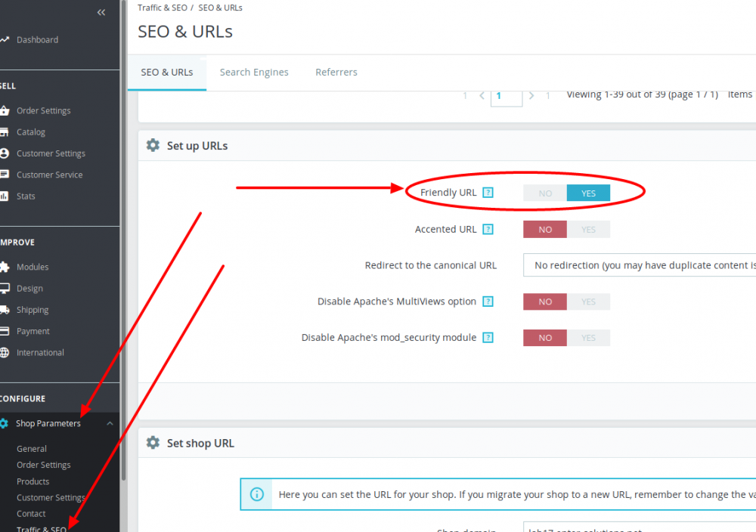The width and height of the screenshot is (756, 532).
Task: Open International menu item
Action: pos(40,352)
